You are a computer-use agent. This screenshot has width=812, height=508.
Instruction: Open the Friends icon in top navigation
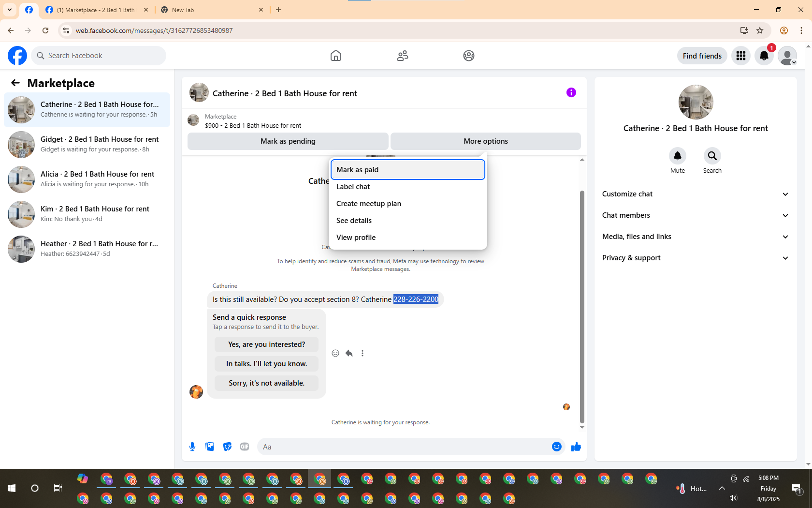point(403,56)
